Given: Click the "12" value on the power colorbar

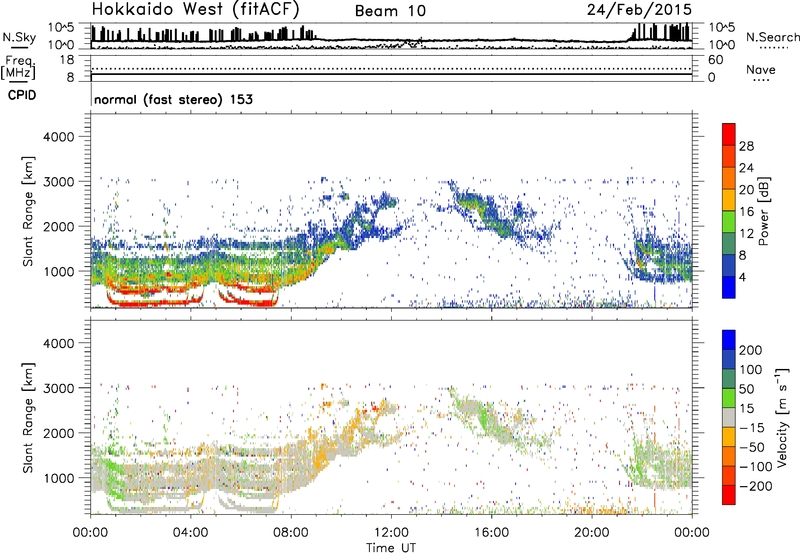Looking at the screenshot, I should point(746,234).
